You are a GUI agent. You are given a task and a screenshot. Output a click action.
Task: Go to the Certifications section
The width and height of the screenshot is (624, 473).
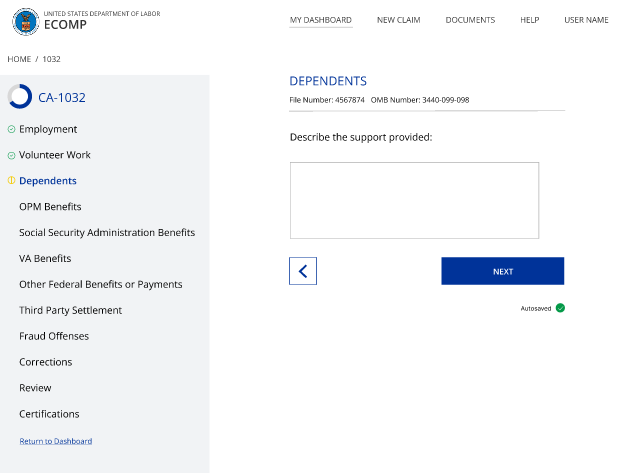pos(49,414)
